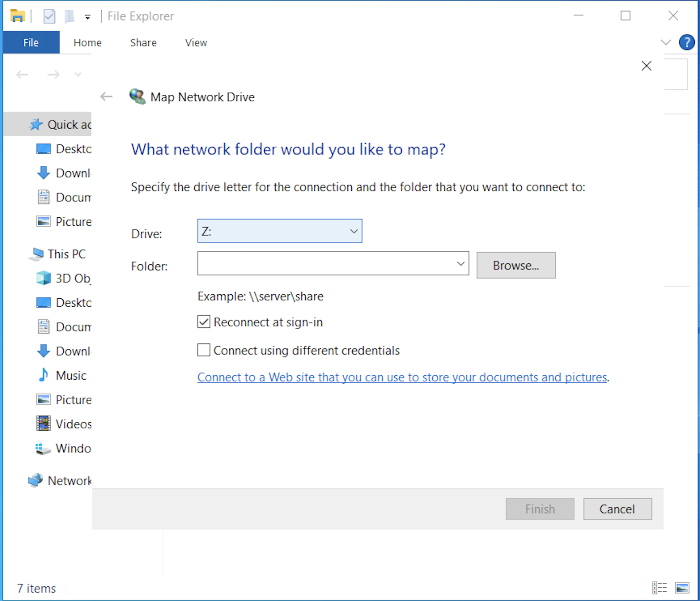Click the Videos filmstrip icon

pyautogui.click(x=43, y=424)
